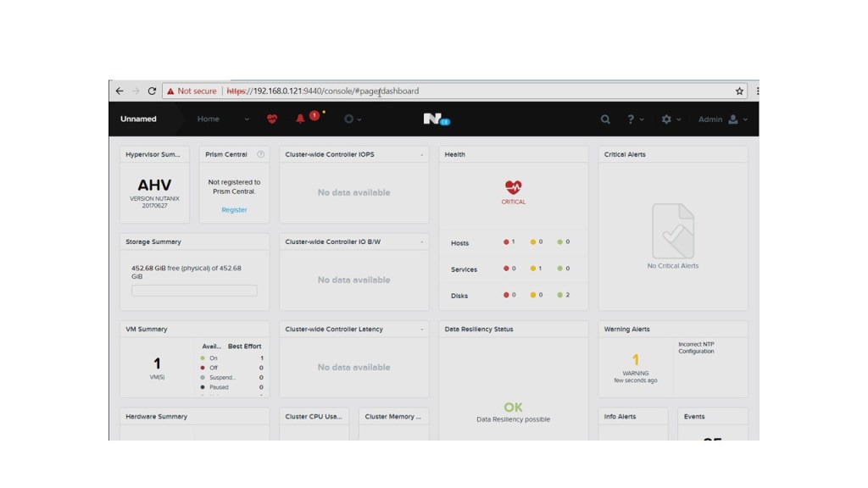Open the settings gear menu

(x=667, y=119)
